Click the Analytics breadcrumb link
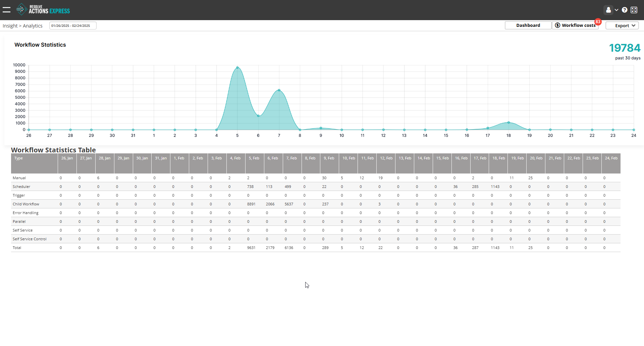Image resolution: width=644 pixels, height=346 pixels. (33, 26)
